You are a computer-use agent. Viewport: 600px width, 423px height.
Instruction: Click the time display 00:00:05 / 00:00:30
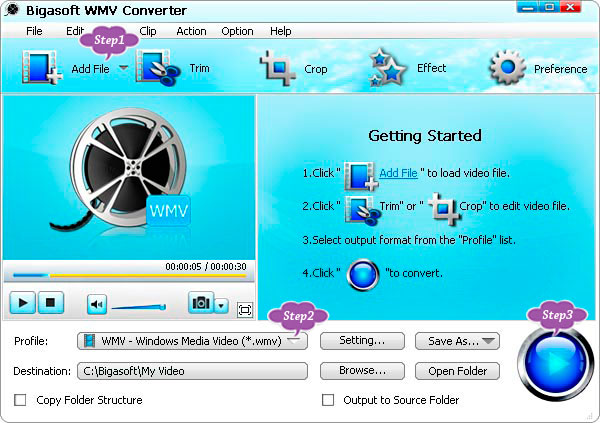click(206, 266)
